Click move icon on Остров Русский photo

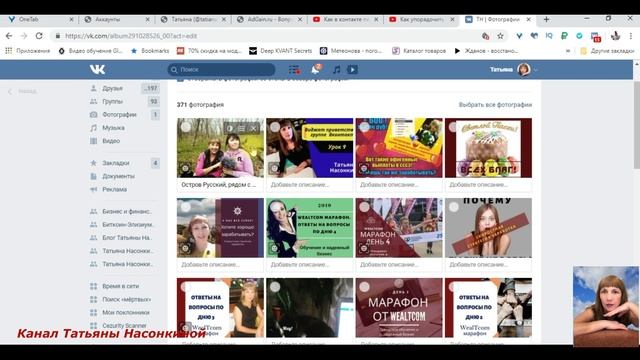click(x=242, y=128)
